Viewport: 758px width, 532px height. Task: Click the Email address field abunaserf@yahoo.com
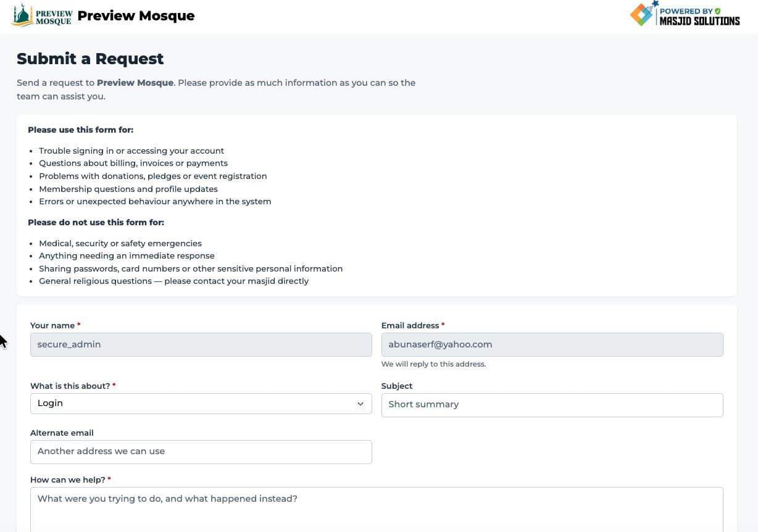[x=552, y=345]
